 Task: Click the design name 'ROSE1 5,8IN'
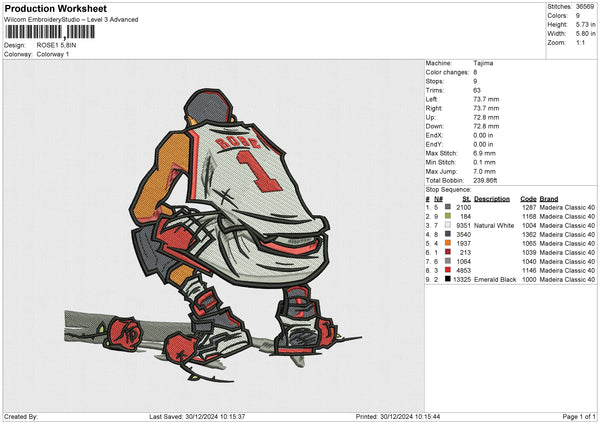(x=56, y=45)
